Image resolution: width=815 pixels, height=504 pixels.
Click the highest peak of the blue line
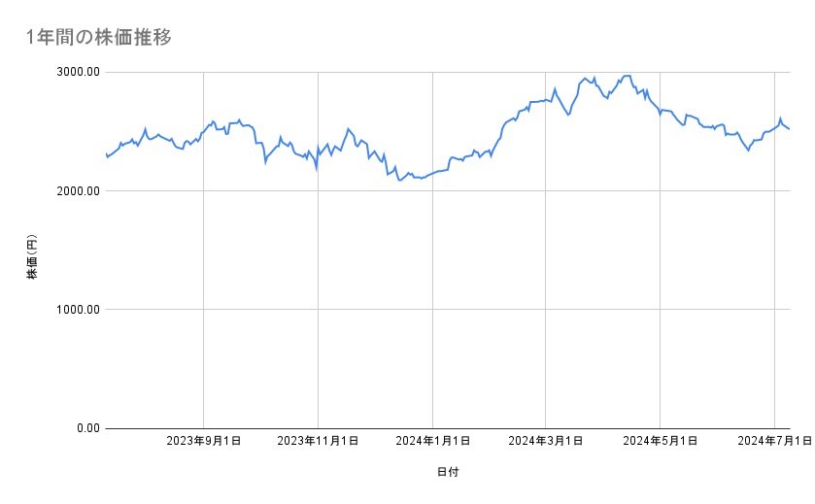(x=627, y=75)
